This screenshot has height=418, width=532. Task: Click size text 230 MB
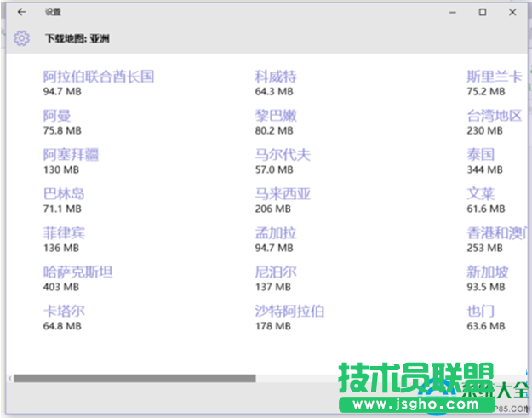[484, 130]
